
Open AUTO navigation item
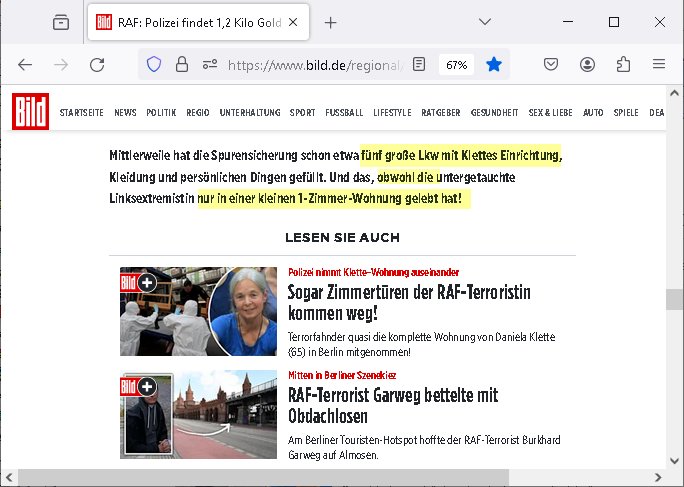click(x=593, y=113)
